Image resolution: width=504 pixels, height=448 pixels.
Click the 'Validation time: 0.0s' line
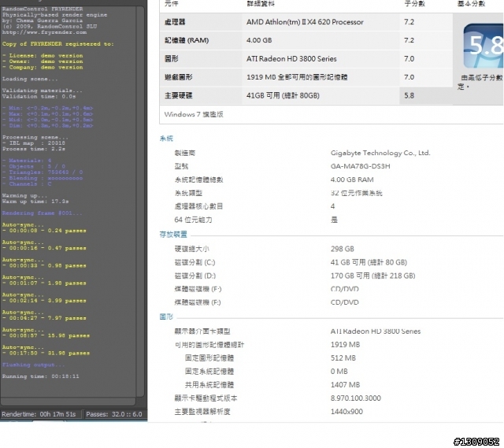click(x=39, y=96)
